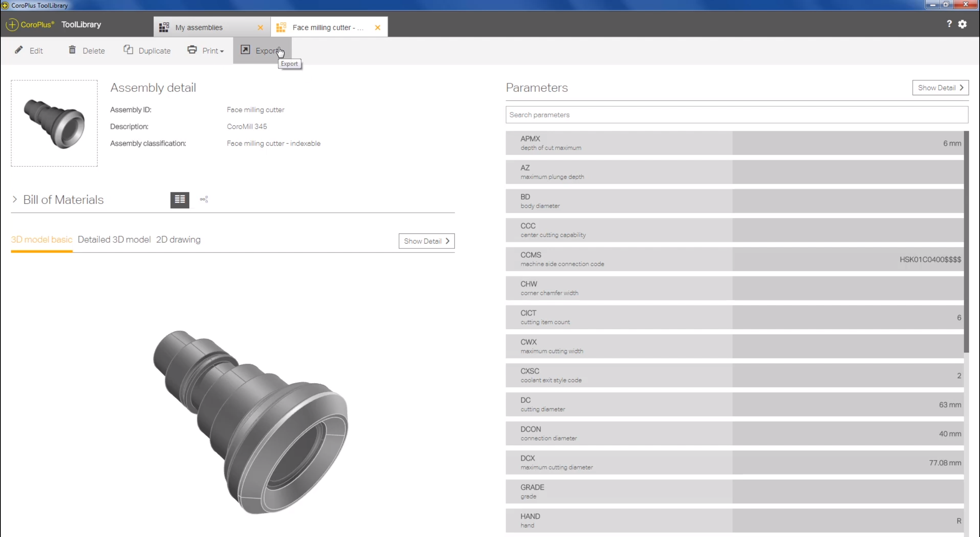The height and width of the screenshot is (537, 980).
Task: Click the Assembly ID value Face milling cutter
Action: pyautogui.click(x=256, y=110)
